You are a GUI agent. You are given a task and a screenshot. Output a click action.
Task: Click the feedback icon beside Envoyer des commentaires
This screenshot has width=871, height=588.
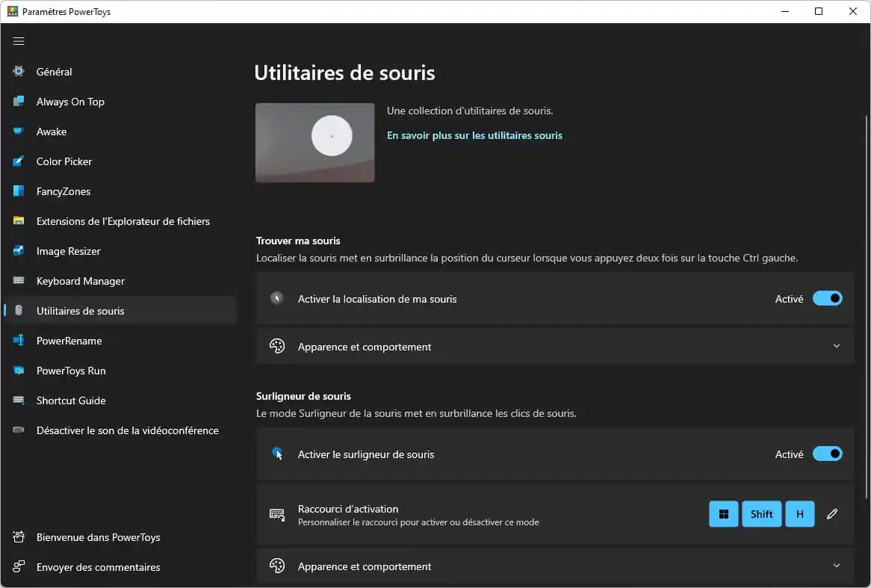[x=19, y=566]
